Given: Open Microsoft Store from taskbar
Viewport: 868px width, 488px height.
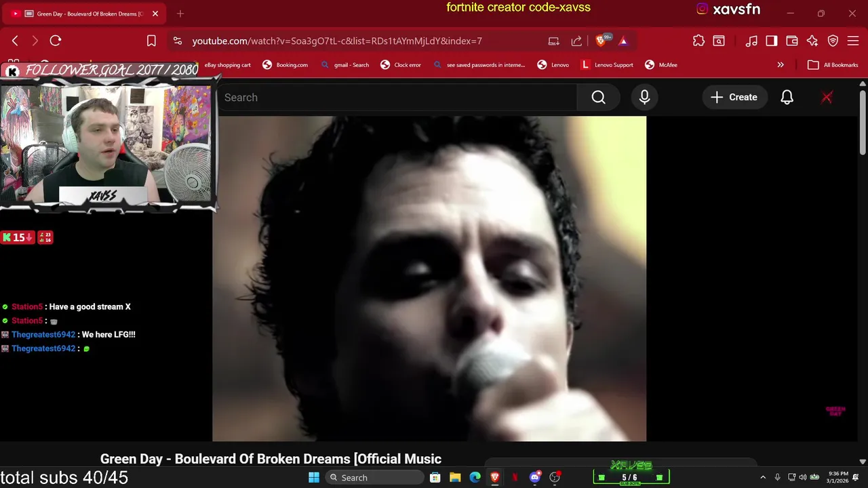Looking at the screenshot, I should (435, 477).
